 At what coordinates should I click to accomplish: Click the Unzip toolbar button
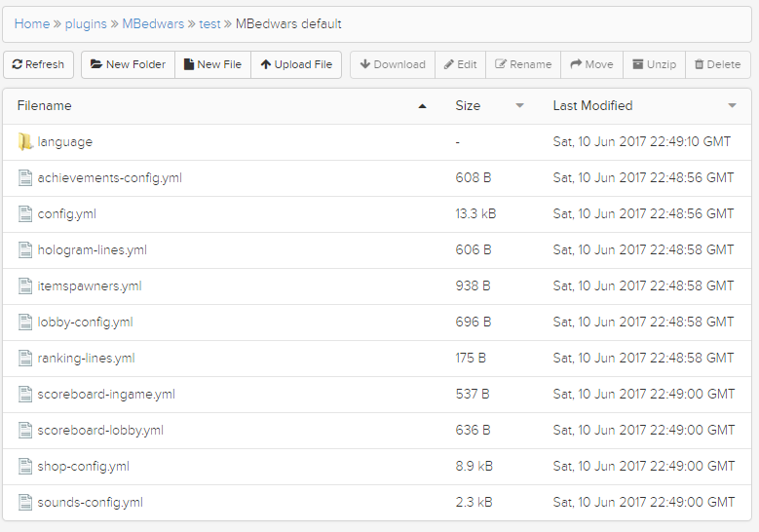click(x=655, y=64)
